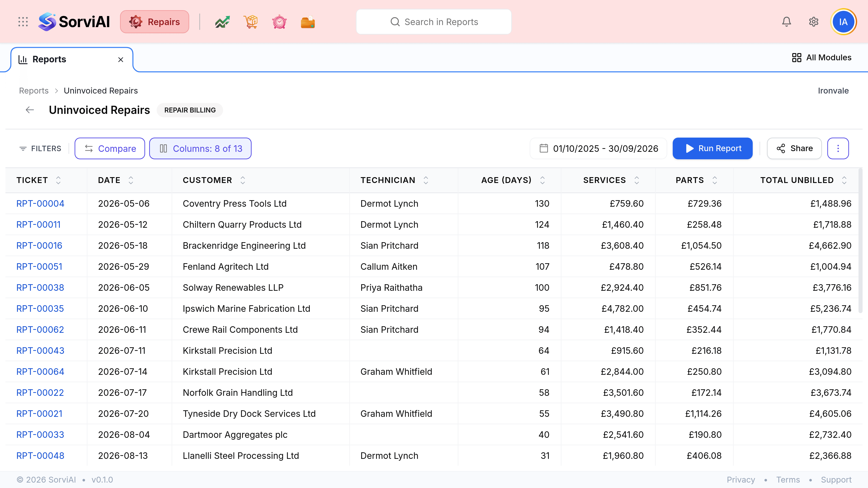Open Terms link in footer
The height and width of the screenshot is (488, 868).
pos(788,480)
